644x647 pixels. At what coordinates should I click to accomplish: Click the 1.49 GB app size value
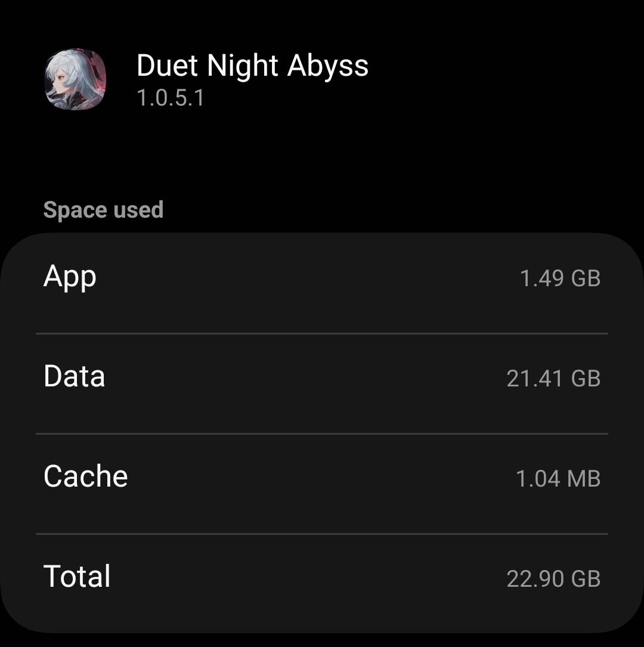coord(560,278)
